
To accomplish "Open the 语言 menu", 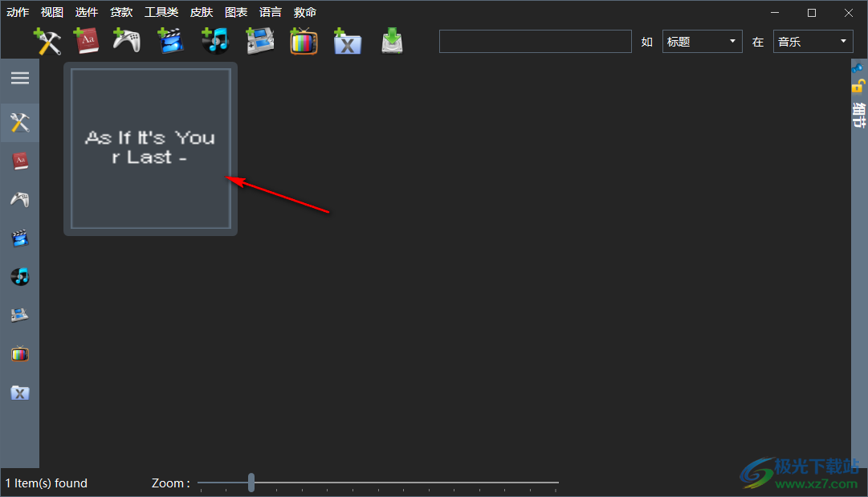I will [x=270, y=12].
